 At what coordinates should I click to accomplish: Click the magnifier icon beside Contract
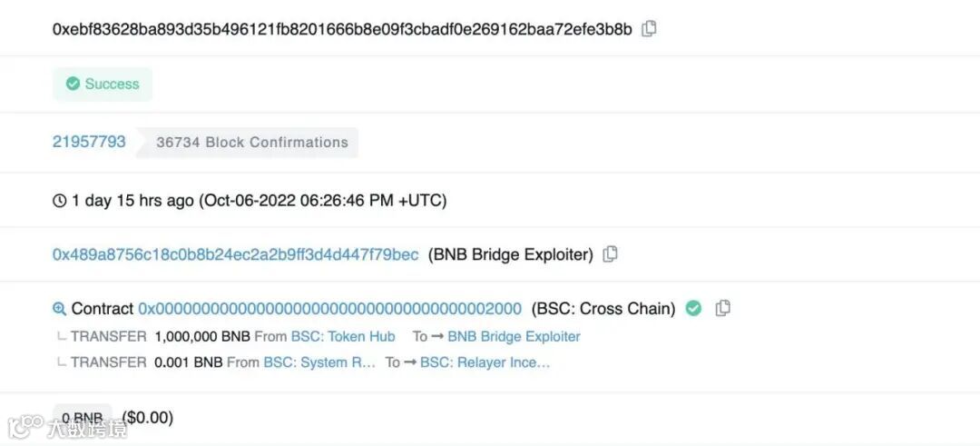click(60, 309)
